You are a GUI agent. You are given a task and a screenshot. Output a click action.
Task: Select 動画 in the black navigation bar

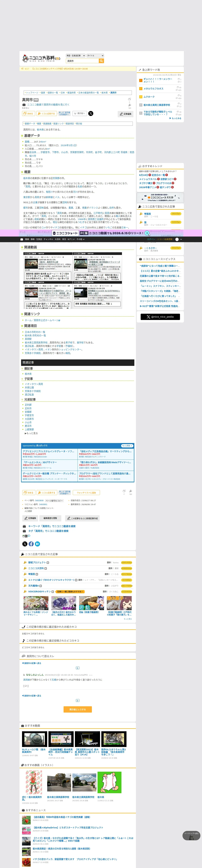27,239
